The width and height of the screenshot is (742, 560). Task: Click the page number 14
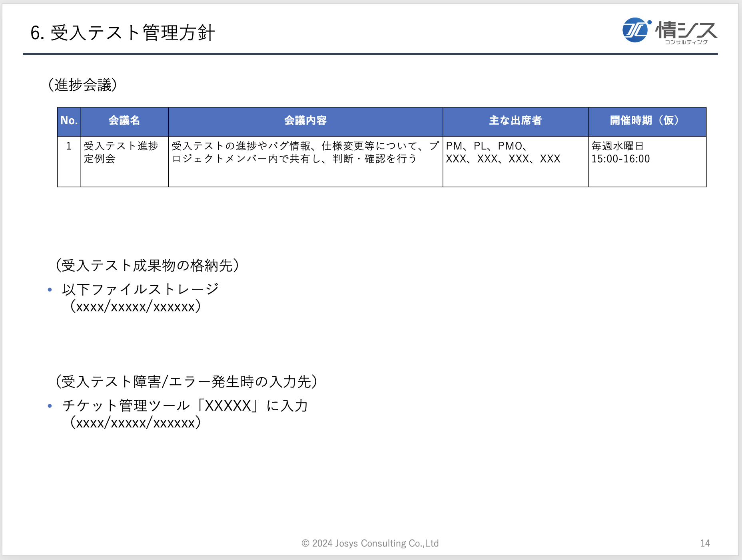click(x=705, y=543)
